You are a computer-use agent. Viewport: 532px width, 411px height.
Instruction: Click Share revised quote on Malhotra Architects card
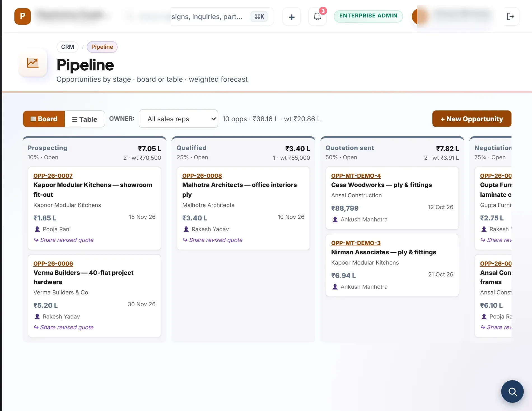click(x=213, y=240)
